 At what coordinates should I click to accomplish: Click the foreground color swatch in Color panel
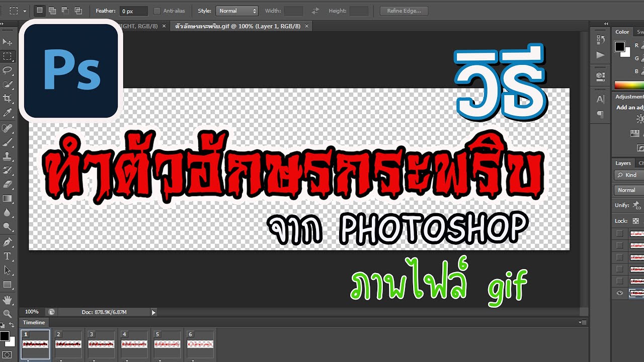pos(620,46)
